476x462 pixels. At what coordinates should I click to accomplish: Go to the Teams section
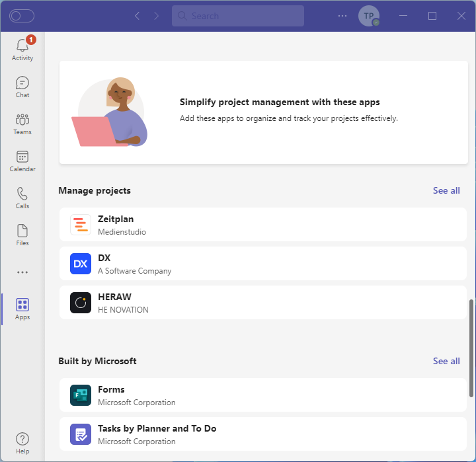point(22,124)
